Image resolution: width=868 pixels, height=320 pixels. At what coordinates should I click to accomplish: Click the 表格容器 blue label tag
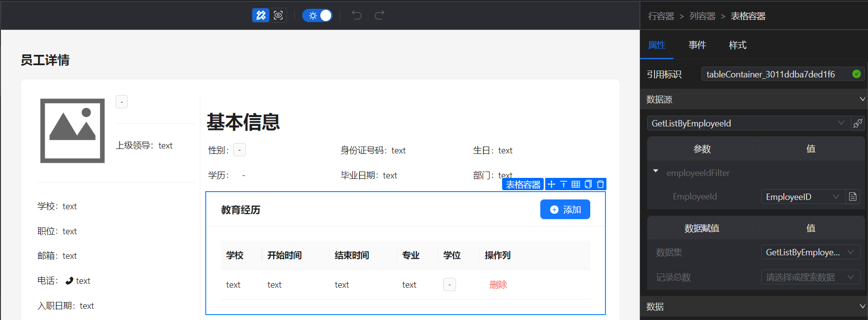(523, 184)
